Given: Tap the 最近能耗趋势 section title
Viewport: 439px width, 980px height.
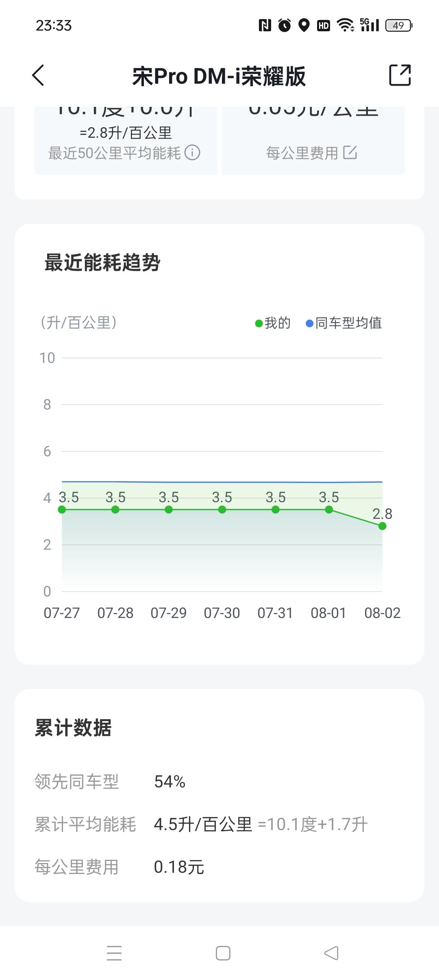Looking at the screenshot, I should pos(102,262).
